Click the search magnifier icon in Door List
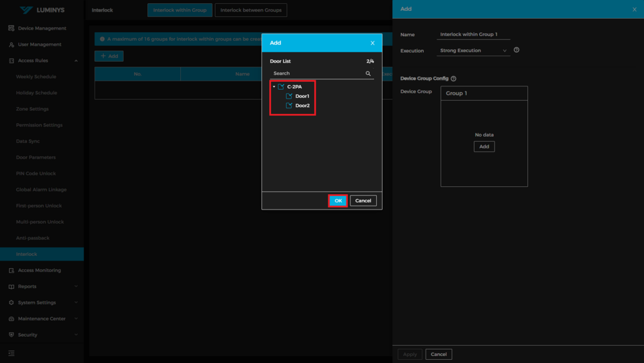This screenshot has height=363, width=644. click(x=368, y=74)
